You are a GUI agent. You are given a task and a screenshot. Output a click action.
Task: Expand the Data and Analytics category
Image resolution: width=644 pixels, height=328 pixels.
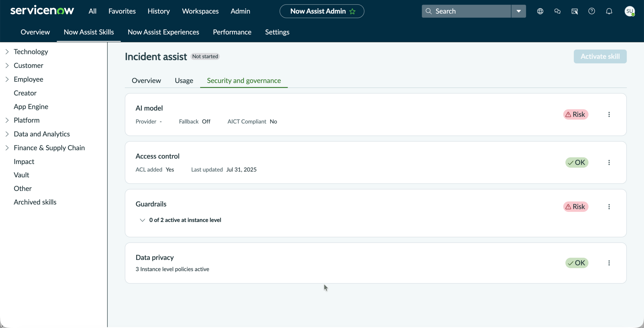(x=7, y=134)
